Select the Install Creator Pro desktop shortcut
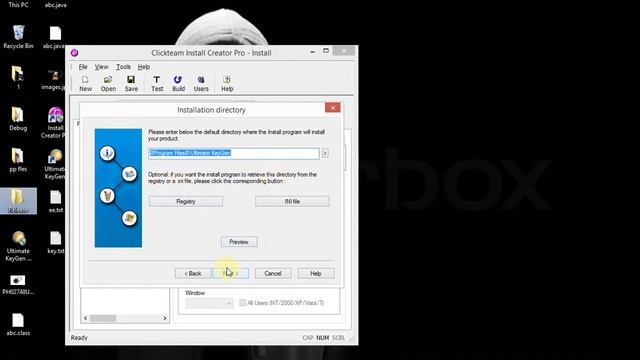Viewport: 640px width, 360px height. 55,123
